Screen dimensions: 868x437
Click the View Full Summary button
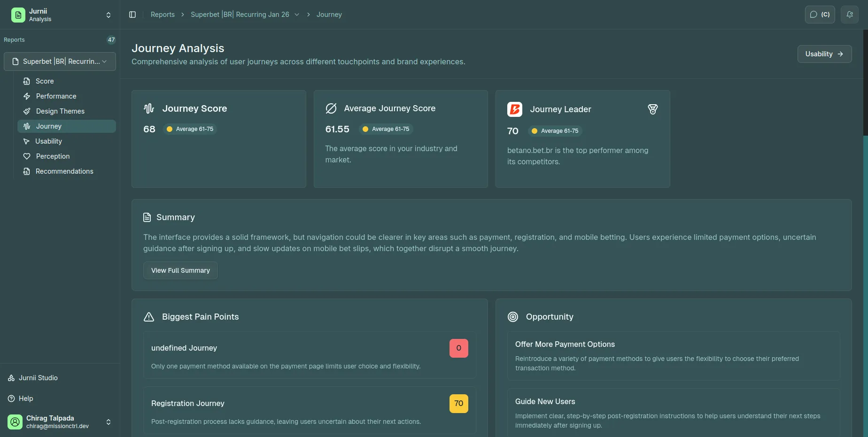tap(180, 270)
